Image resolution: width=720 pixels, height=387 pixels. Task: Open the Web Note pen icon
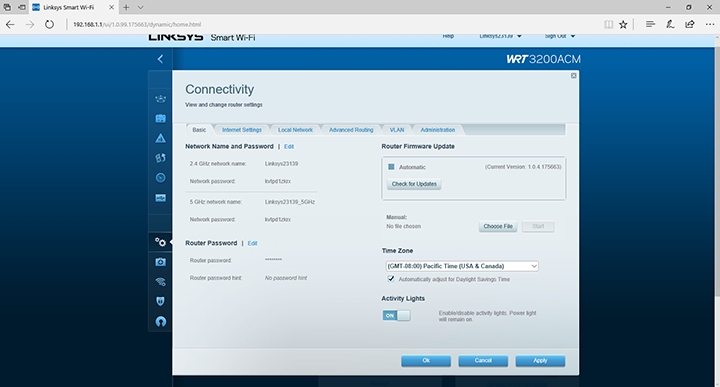[670, 24]
